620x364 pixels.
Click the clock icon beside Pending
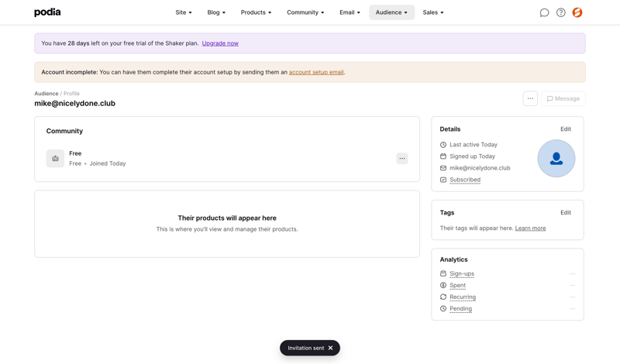[443, 309]
